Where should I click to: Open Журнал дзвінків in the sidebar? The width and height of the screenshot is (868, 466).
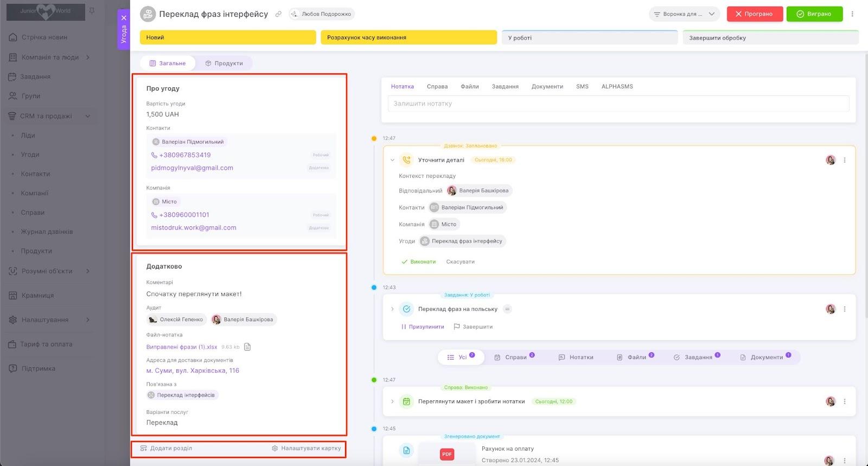47,232
